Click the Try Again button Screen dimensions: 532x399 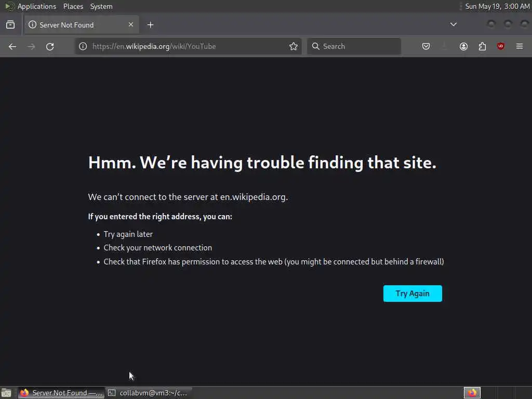(413, 294)
